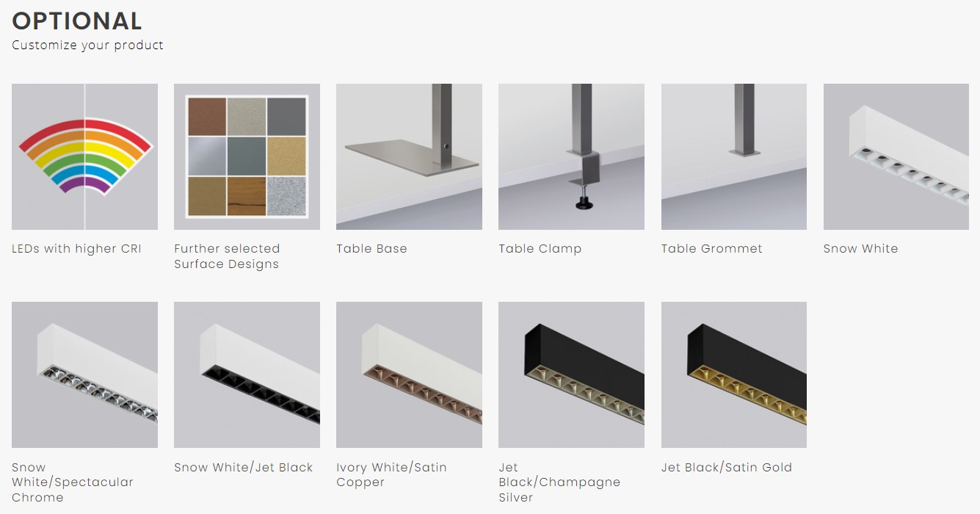
Task: Click the 'Further selected Surface Designs' text
Action: (x=227, y=256)
